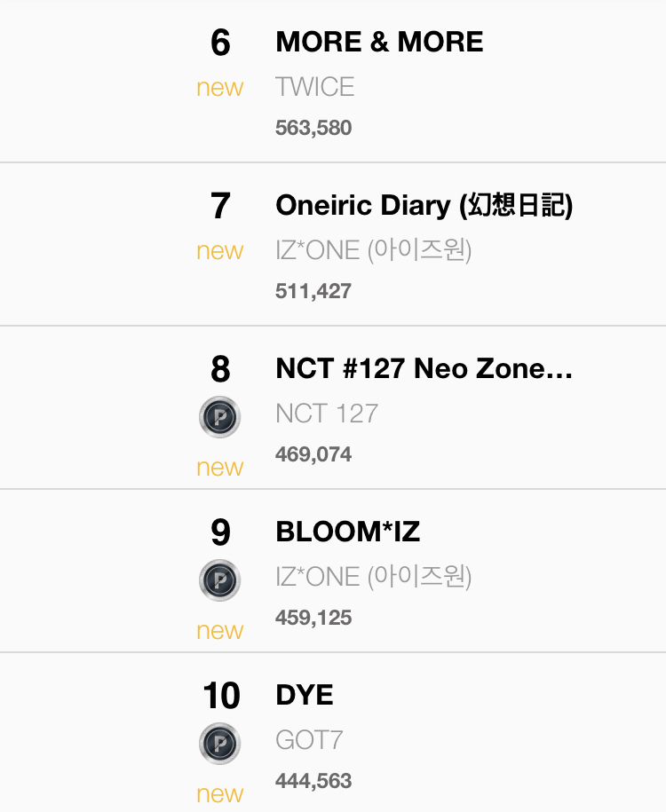Click the rank number 7
The height and width of the screenshot is (812, 666).
220,206
